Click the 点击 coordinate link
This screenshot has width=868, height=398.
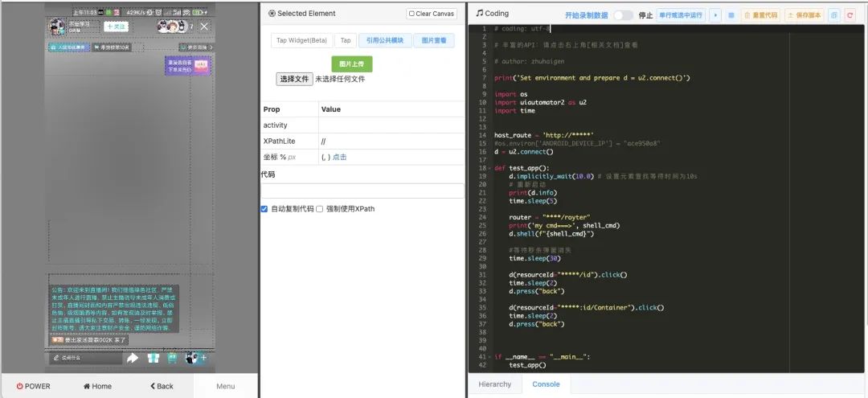click(x=340, y=157)
